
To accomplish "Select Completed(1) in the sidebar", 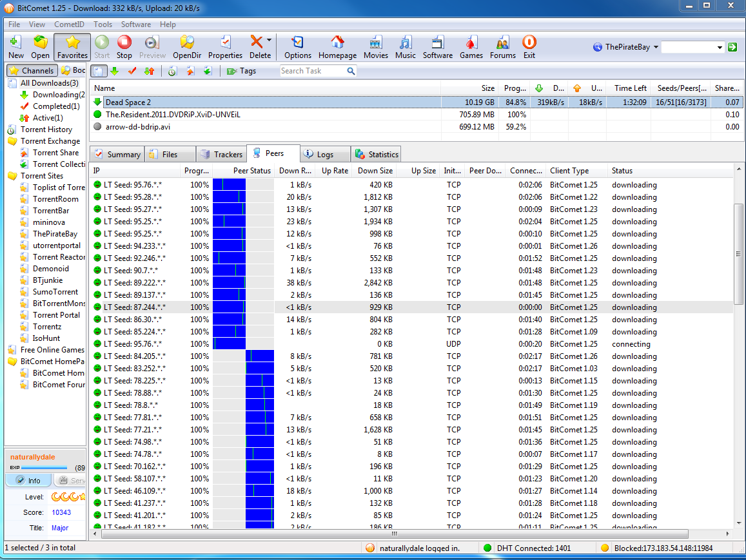I will 55,106.
